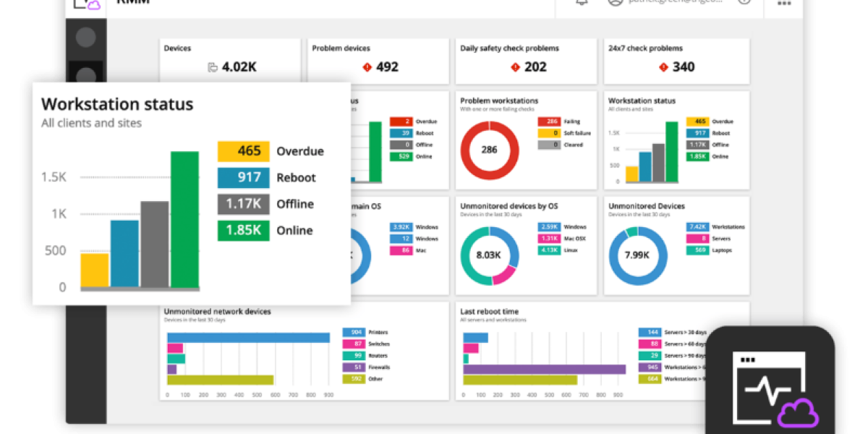Click the tall green Online bar in enlarged chart
Image resolution: width=868 pixels, height=434 pixels.
tap(184, 219)
